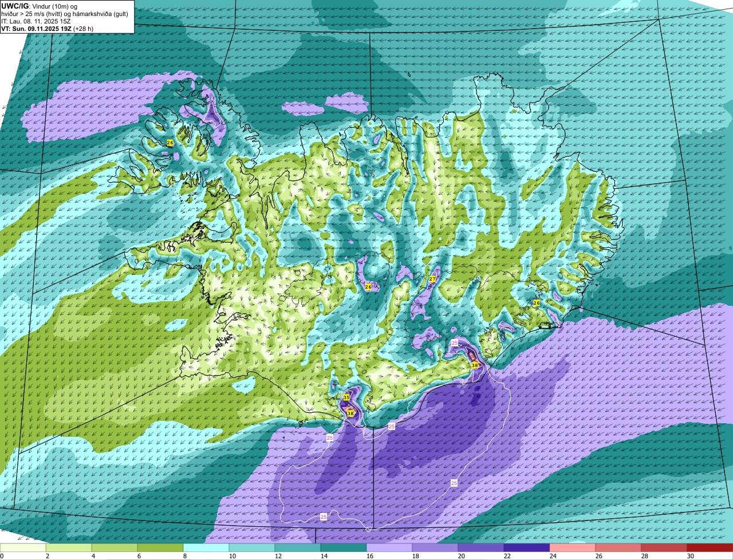
Task: Click the 26–28 m/s salmon legend swatch
Action: coord(618,548)
